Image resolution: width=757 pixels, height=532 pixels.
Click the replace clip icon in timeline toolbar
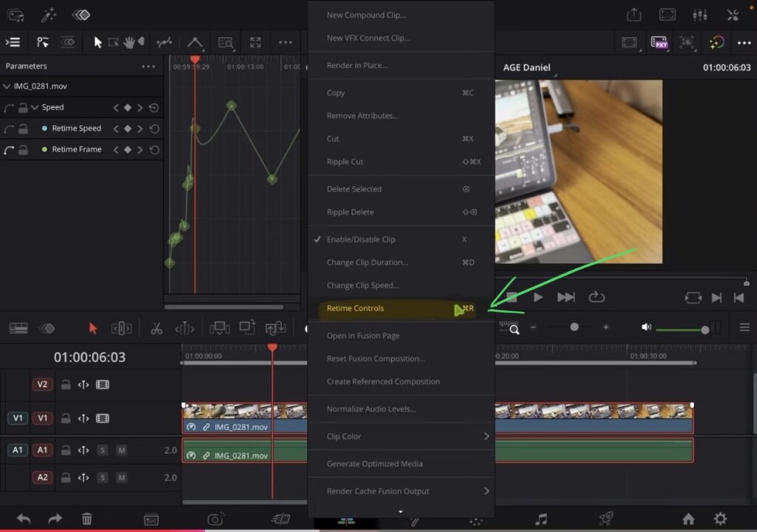(275, 328)
